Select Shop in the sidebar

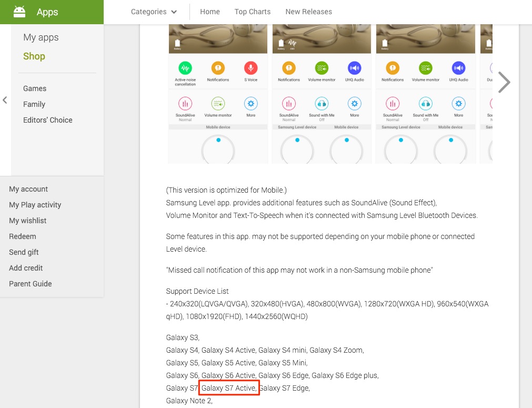coord(34,56)
